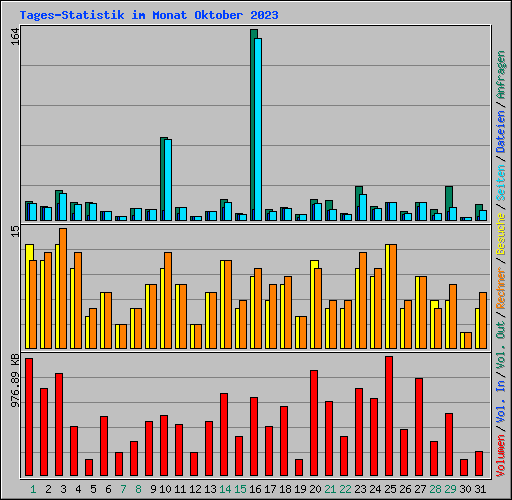The height and width of the screenshot is (500, 512).
Task: Click the red volume bar for day 25
Action: click(389, 416)
